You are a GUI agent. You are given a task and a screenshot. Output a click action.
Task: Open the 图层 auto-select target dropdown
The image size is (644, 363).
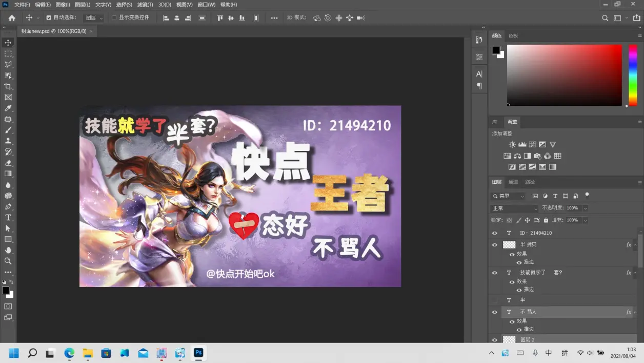click(94, 18)
